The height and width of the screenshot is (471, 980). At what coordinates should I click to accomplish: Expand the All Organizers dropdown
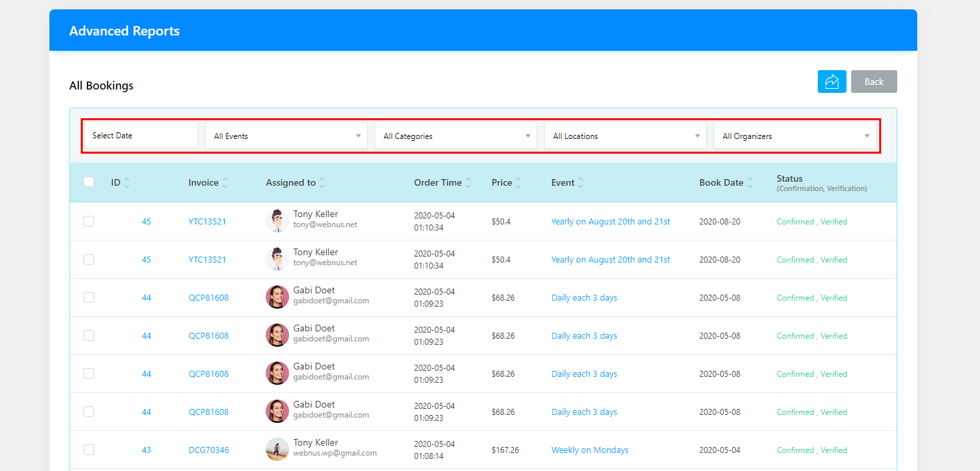coord(795,136)
